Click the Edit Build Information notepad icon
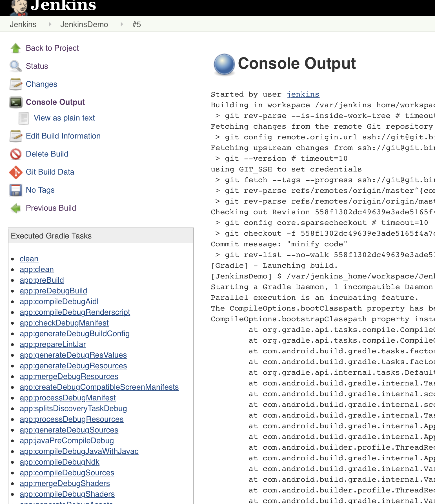435x504 pixels. tap(16, 136)
